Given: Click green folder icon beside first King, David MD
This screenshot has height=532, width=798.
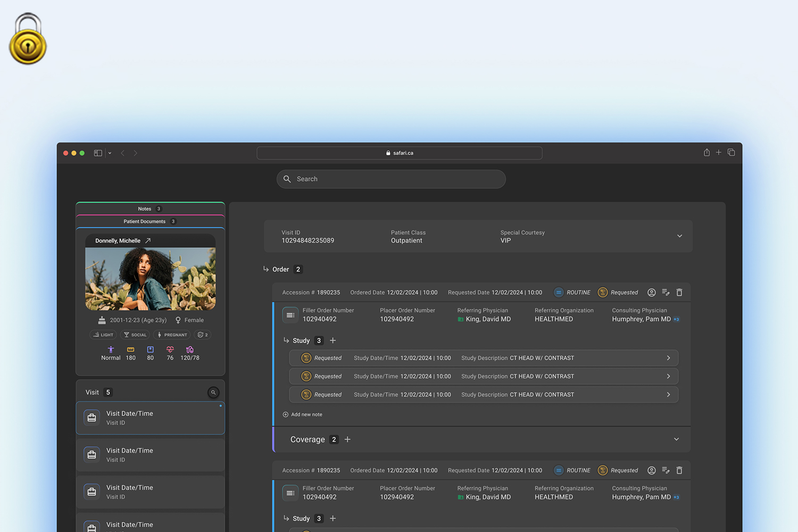Looking at the screenshot, I should pyautogui.click(x=461, y=319).
